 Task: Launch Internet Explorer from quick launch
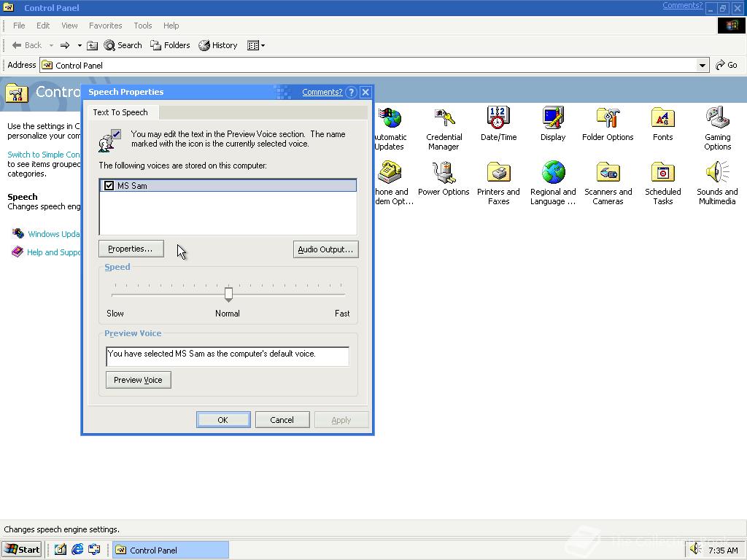pyautogui.click(x=77, y=550)
